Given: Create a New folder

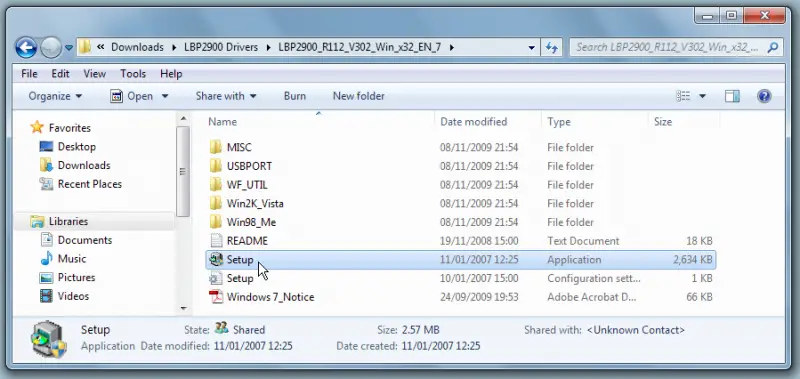Looking at the screenshot, I should point(359,96).
